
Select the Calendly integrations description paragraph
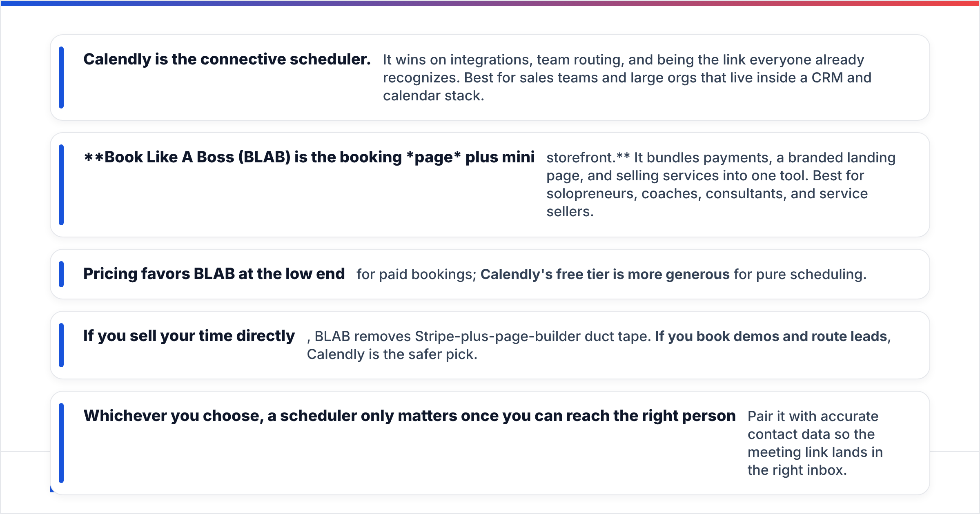(x=627, y=78)
